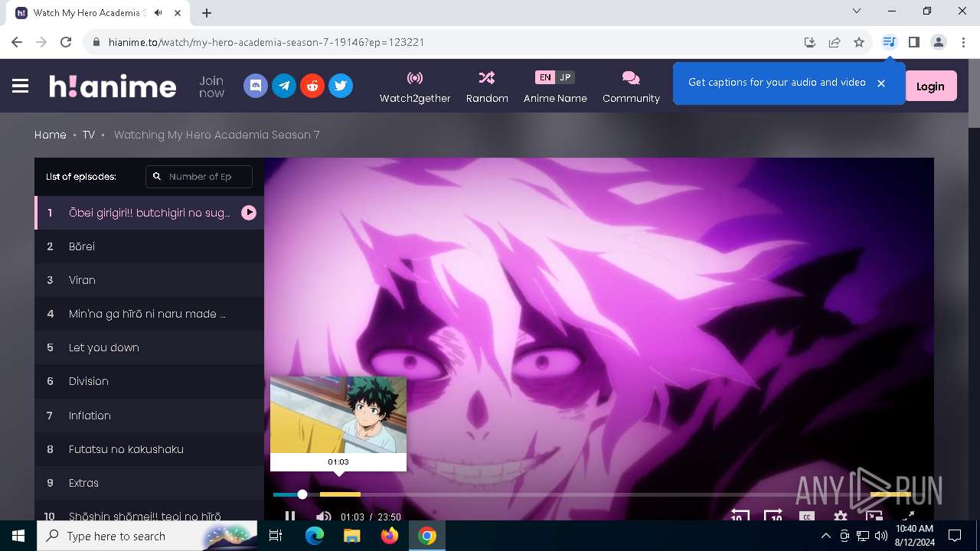This screenshot has height=551, width=980.
Task: Mute the video player volume
Action: point(323,517)
